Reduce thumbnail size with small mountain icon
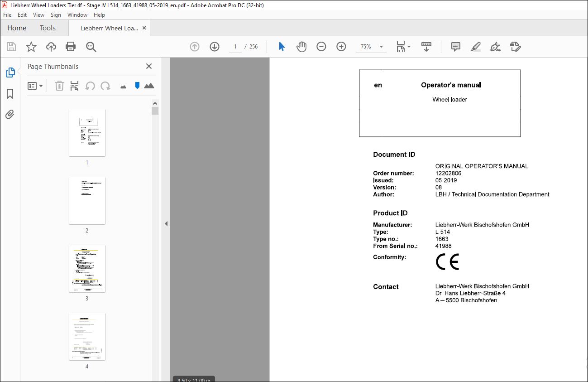The image size is (588, 382). [123, 86]
